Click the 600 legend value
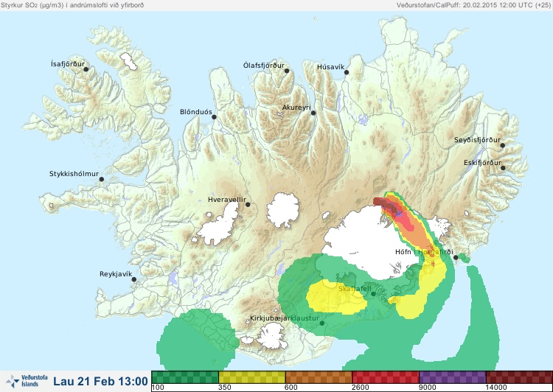 click(291, 388)
